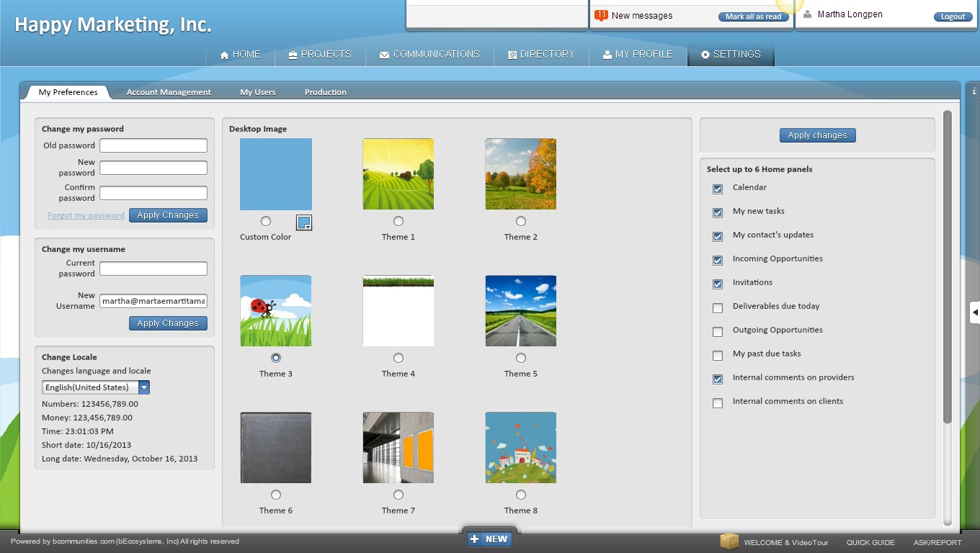This screenshot has height=553, width=980.
Task: Switch to the Account Management tab
Action: (x=169, y=92)
